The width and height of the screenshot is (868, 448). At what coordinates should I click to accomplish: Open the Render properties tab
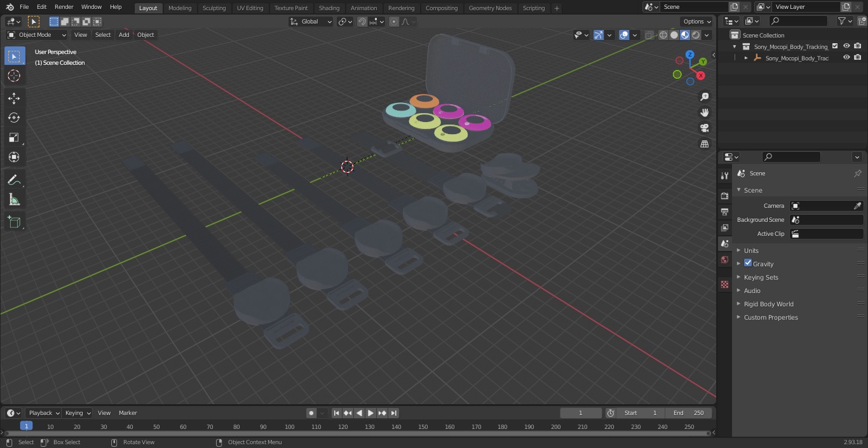click(724, 196)
